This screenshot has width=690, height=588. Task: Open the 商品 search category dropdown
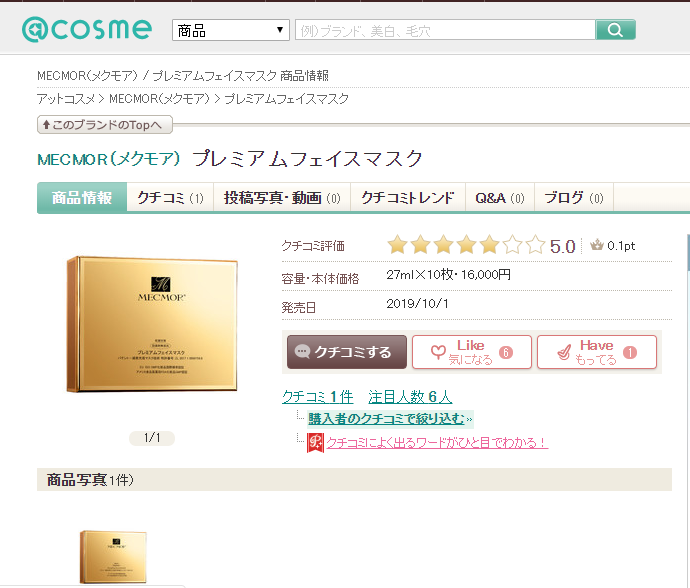231,30
